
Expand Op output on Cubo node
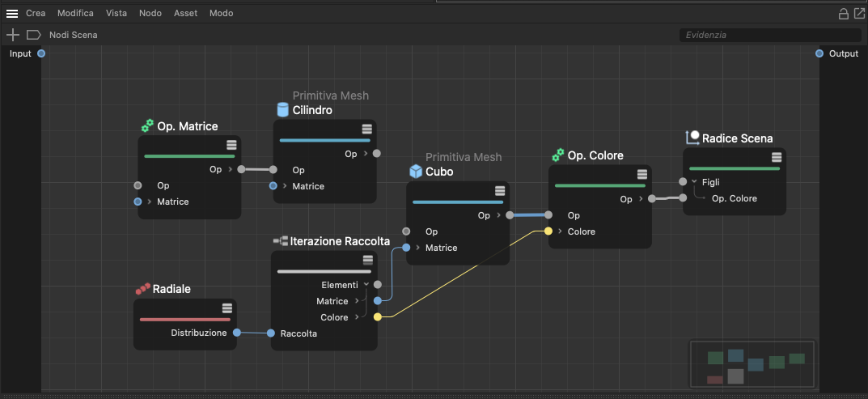point(498,215)
